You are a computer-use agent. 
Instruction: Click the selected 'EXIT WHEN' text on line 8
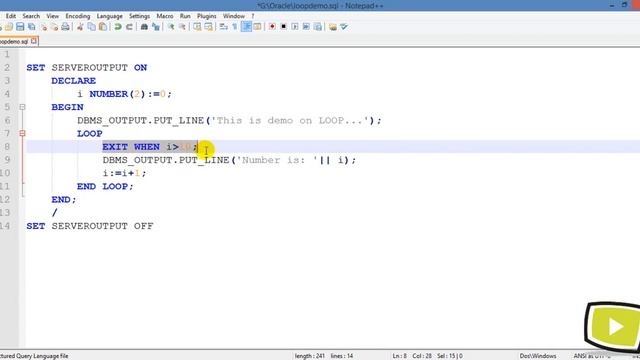coord(131,147)
